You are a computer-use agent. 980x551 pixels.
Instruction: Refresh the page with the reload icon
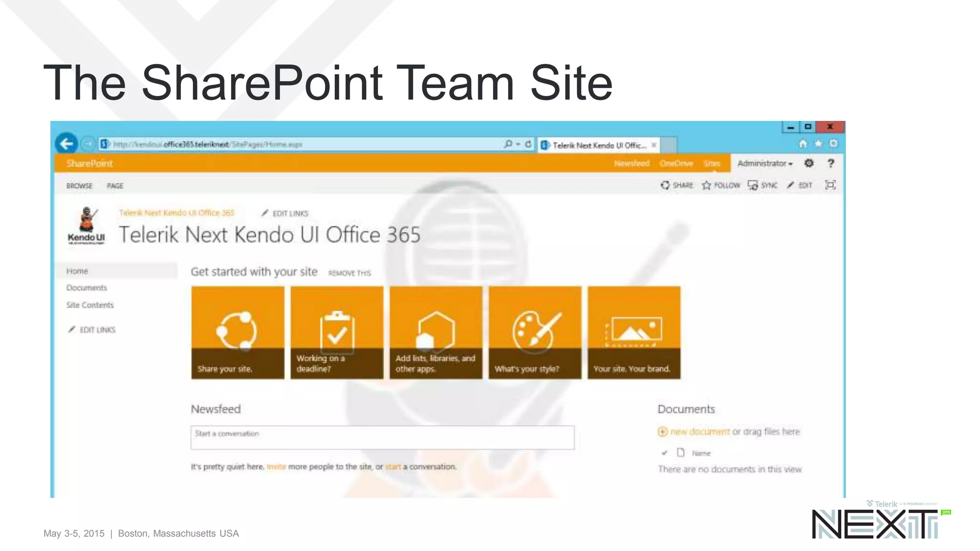[528, 144]
